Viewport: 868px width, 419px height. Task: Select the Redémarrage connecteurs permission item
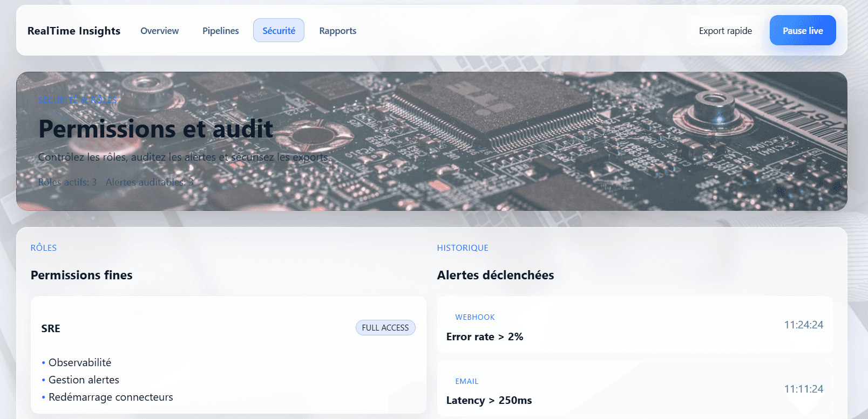[111, 397]
